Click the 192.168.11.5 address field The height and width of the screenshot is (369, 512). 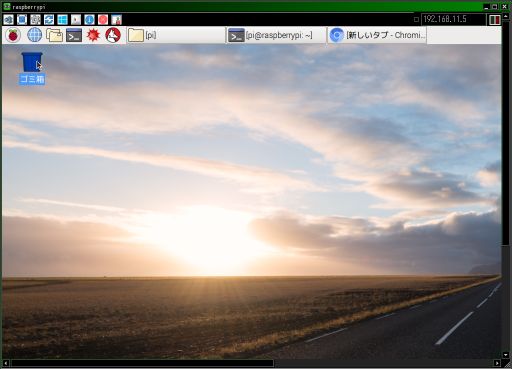pyautogui.click(x=453, y=19)
